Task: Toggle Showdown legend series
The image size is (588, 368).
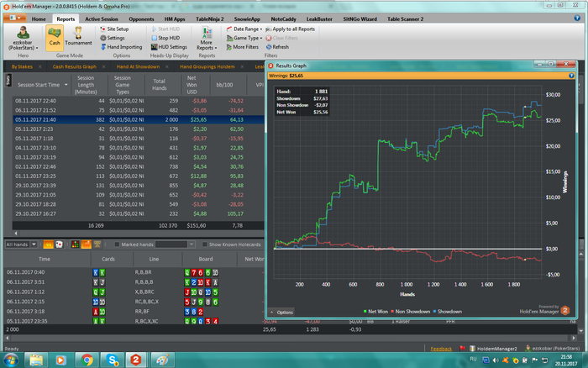Action: tap(447, 312)
